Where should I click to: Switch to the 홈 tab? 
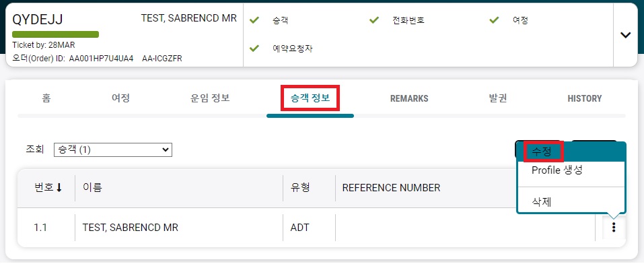tap(46, 98)
